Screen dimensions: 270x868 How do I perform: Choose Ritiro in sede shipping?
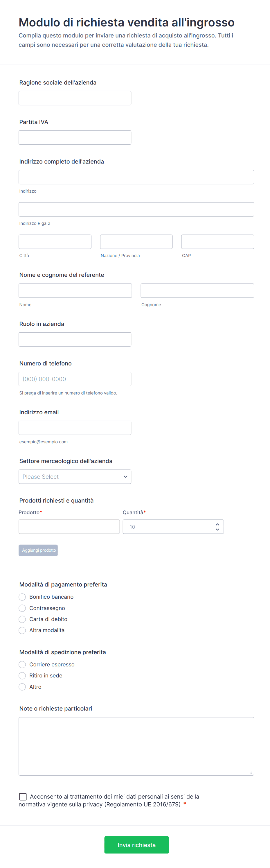coord(22,676)
